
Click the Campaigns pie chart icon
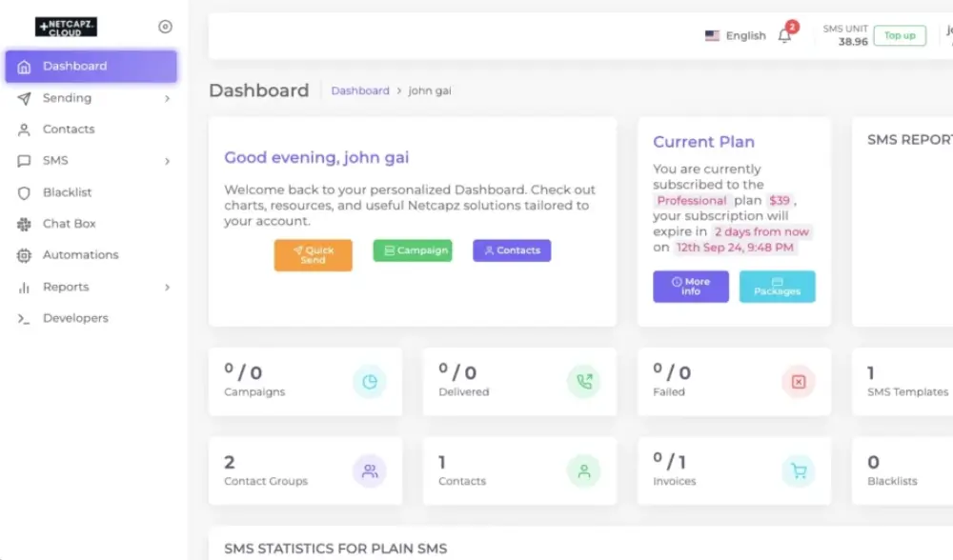[x=370, y=382]
